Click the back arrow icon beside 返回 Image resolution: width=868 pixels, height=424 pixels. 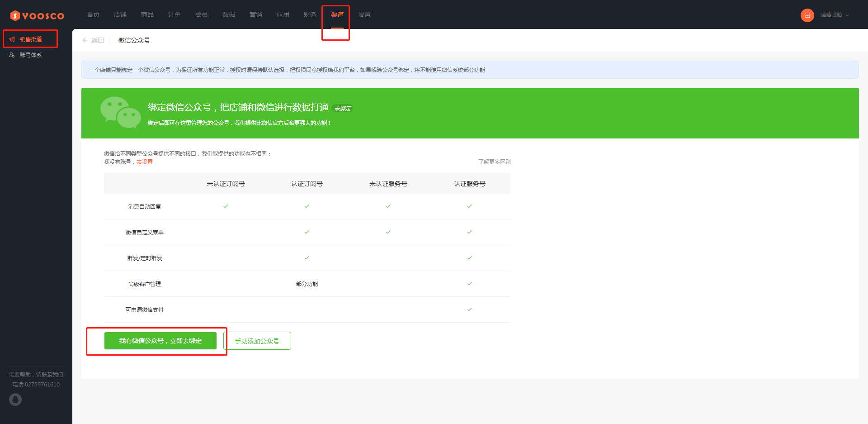[x=85, y=40]
